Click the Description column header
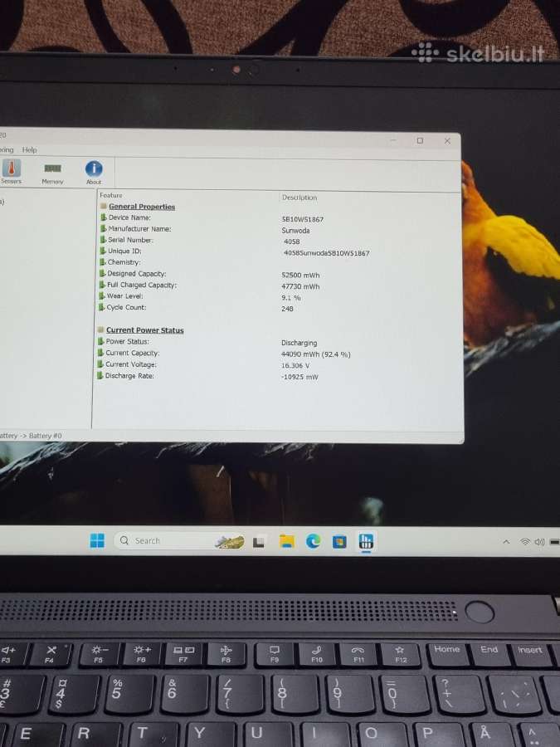The image size is (560, 747). 299,198
